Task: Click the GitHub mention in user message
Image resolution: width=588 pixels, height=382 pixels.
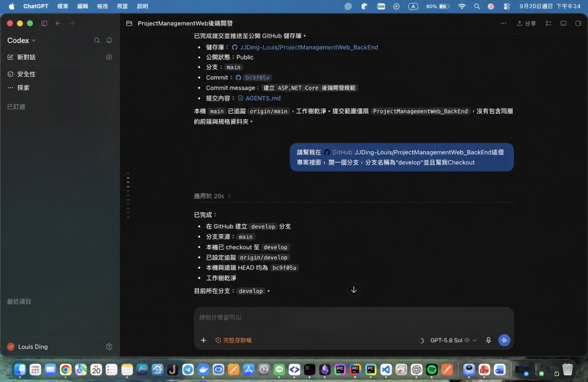Action: (338, 152)
